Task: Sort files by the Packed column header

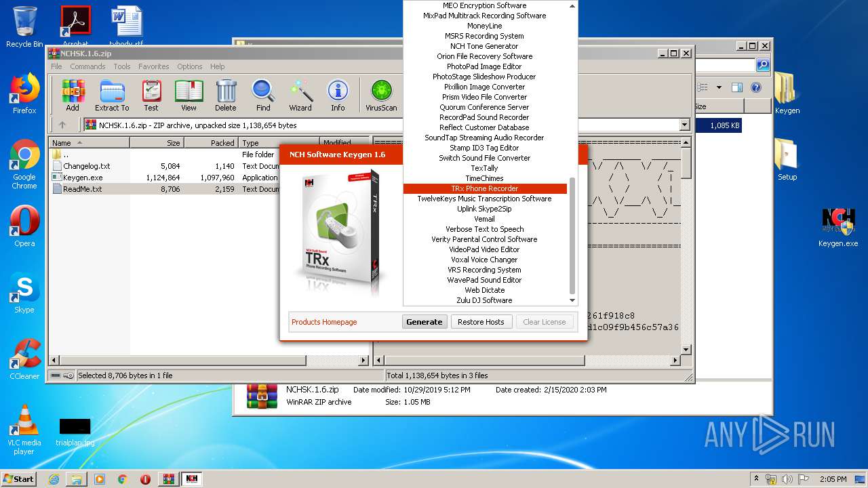Action: (x=211, y=143)
